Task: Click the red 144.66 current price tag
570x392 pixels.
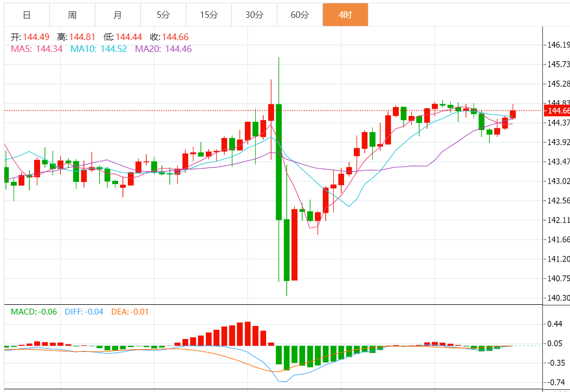Action: click(557, 110)
